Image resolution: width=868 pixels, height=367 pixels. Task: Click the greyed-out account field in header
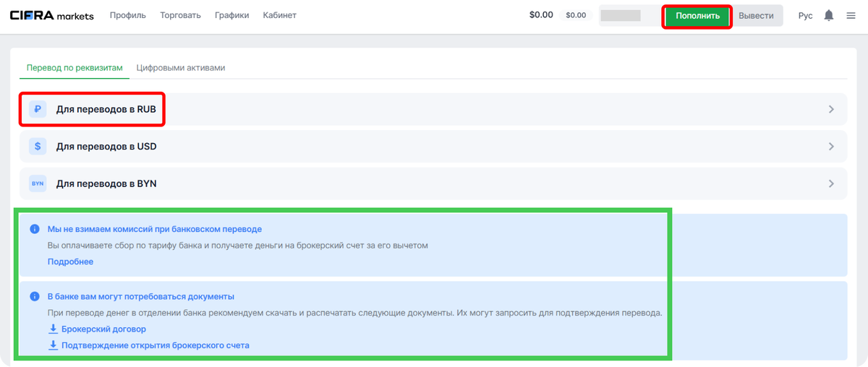click(622, 15)
